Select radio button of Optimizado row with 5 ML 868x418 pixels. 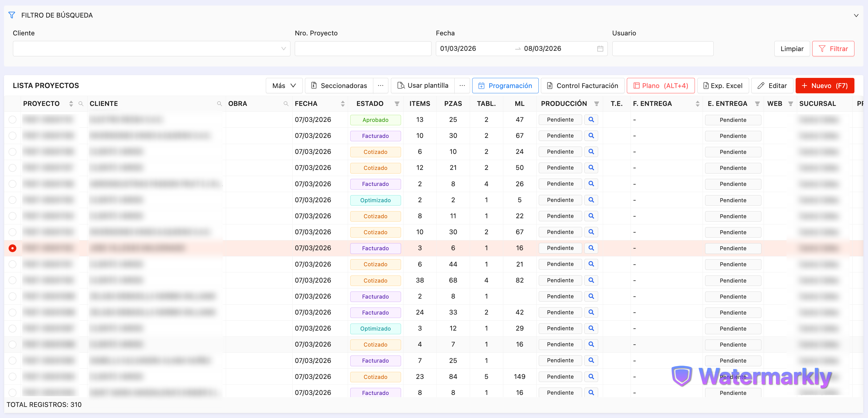coord(12,200)
